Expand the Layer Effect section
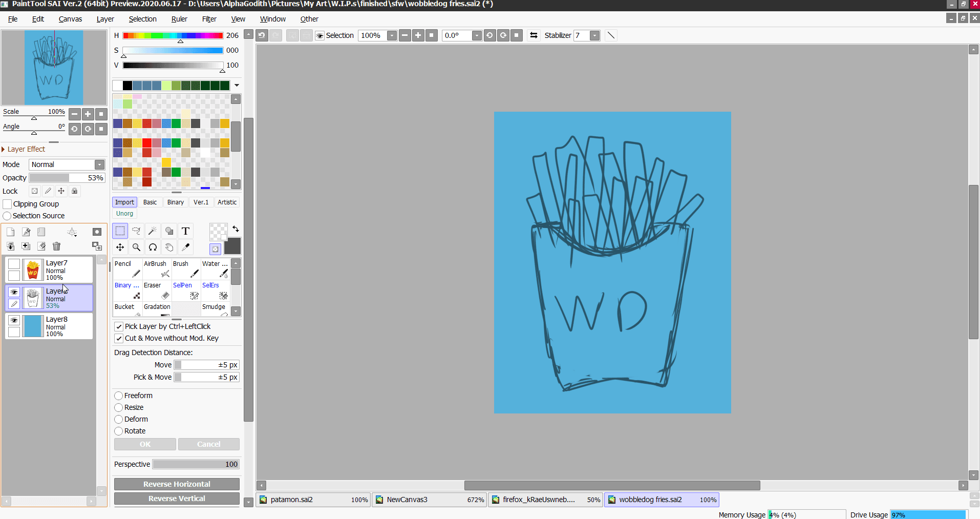 pyautogui.click(x=4, y=149)
